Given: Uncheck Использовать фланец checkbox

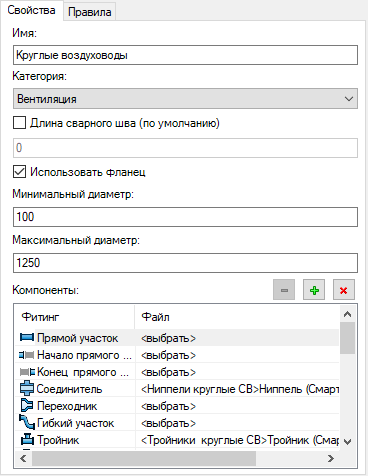Looking at the screenshot, I should (19, 172).
